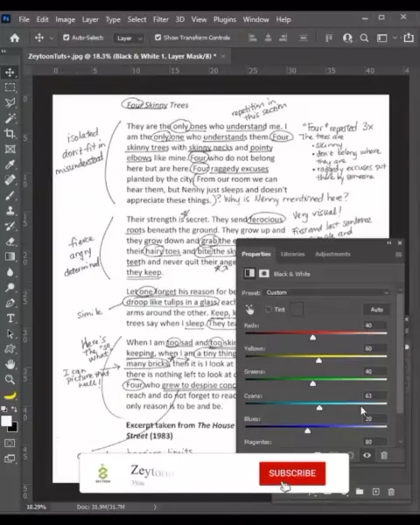Toggle adjustment layer visibility eye in Properties
The image size is (420, 525).
(367, 455)
